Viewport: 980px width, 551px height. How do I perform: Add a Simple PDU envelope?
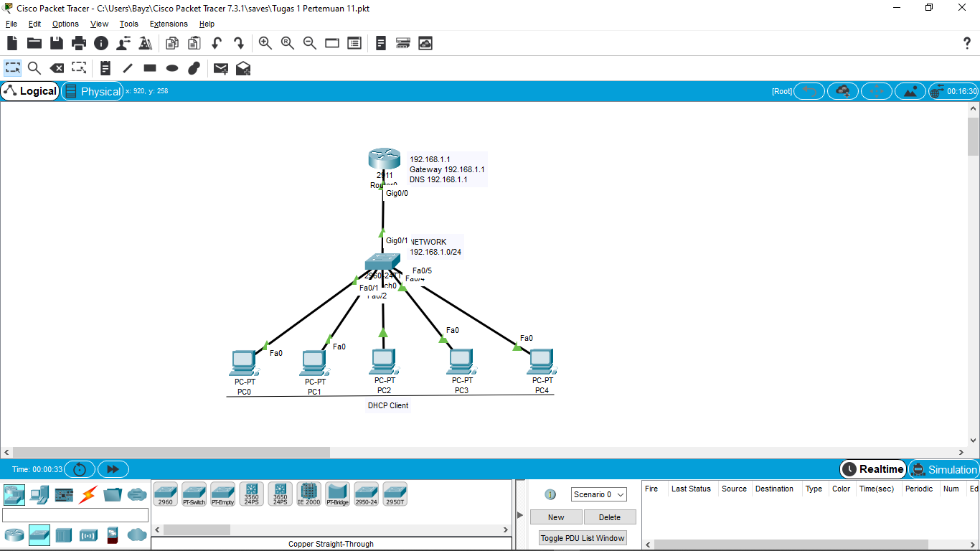coord(221,68)
